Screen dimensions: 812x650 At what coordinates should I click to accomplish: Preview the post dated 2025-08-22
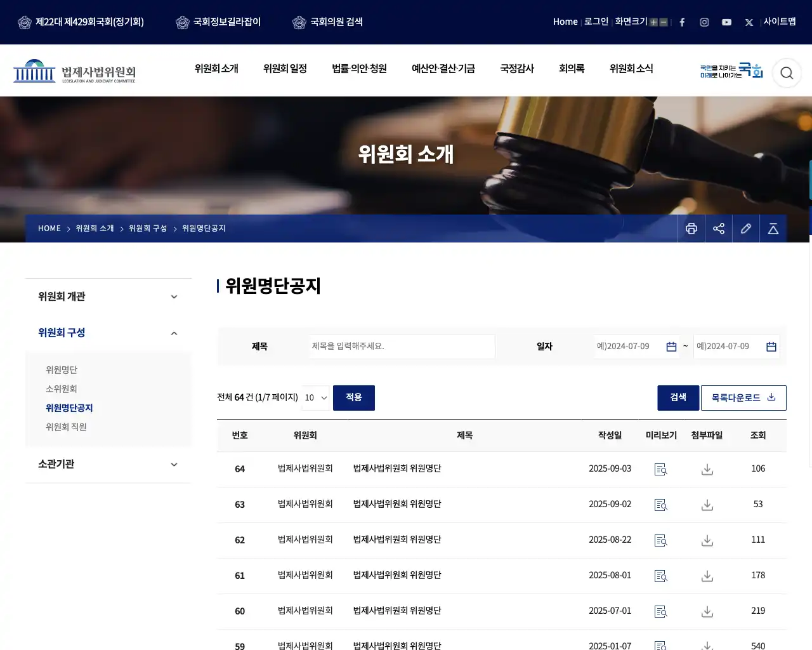click(661, 540)
